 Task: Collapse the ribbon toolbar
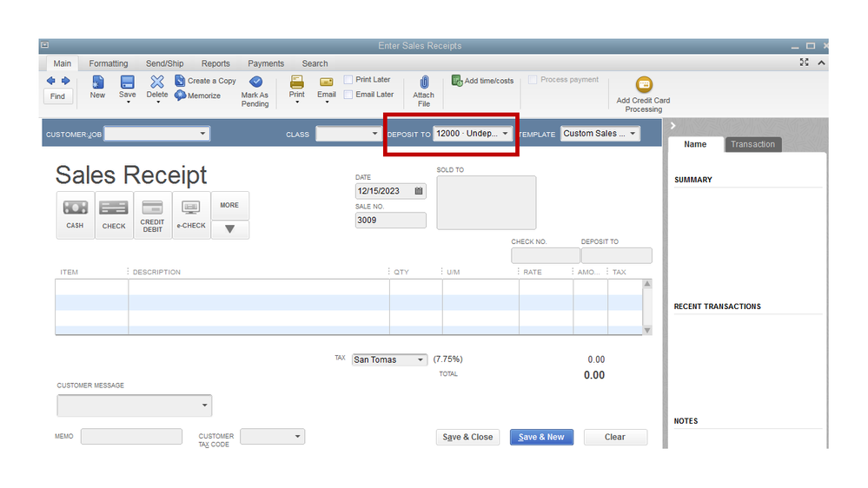click(821, 63)
